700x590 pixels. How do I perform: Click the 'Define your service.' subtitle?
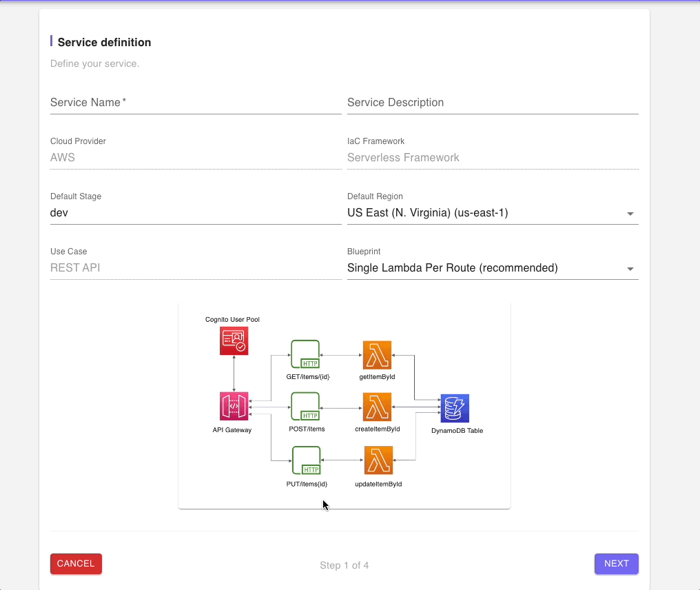(94, 63)
